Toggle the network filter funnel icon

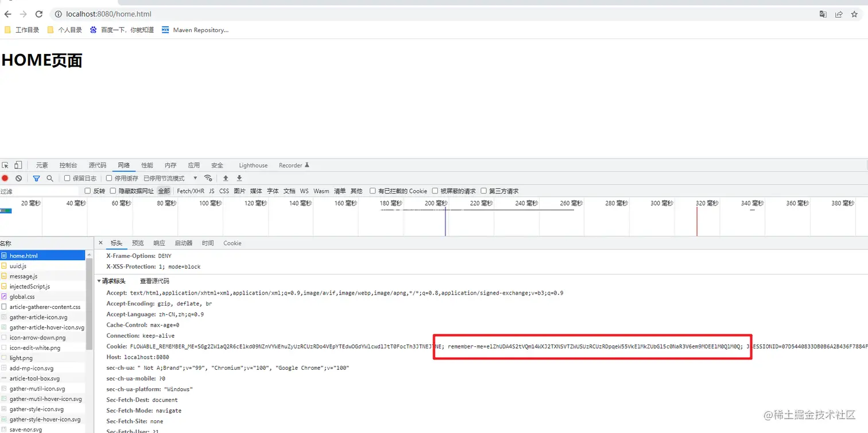(36, 179)
